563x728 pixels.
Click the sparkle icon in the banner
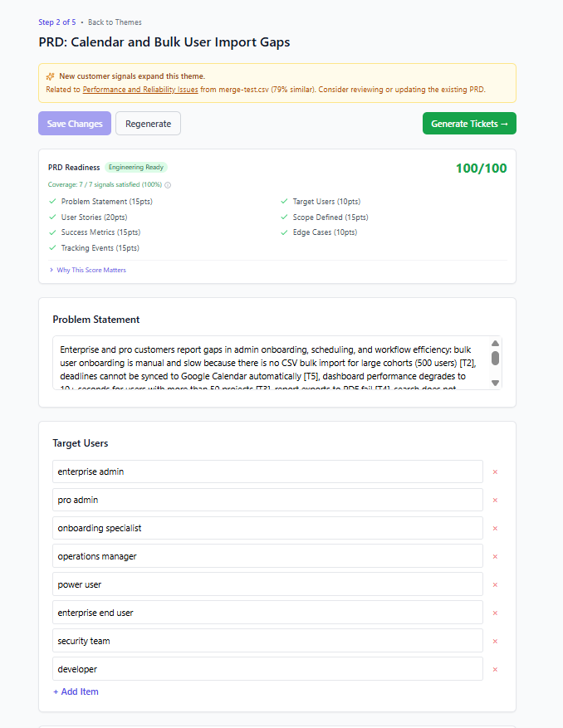[x=50, y=76]
